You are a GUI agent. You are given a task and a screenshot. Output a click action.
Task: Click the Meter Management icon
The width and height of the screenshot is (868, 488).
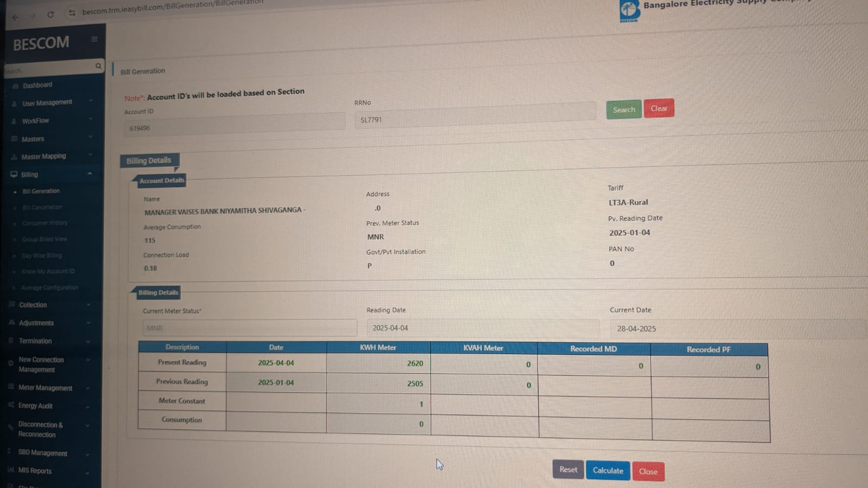[x=11, y=387]
